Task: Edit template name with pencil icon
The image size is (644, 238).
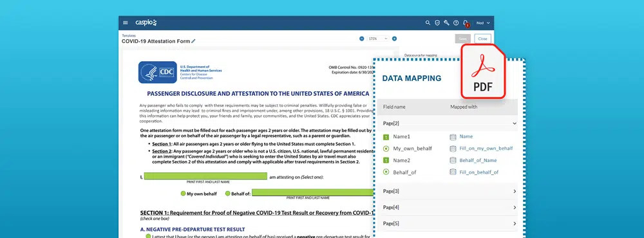Action: 193,41
